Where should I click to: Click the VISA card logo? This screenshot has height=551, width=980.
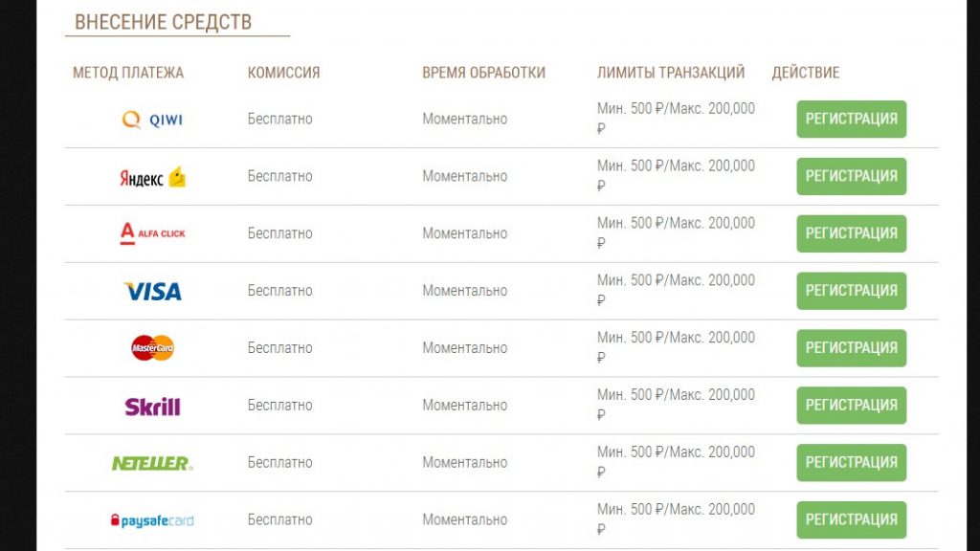click(x=152, y=291)
